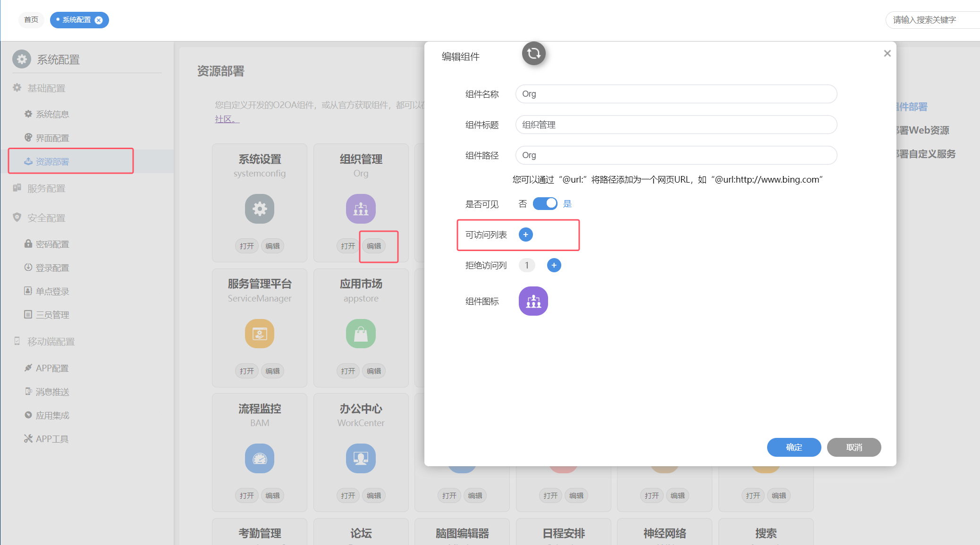Screen dimensions: 980x545
Task: Click the 系统设置 gear component icon
Action: point(259,209)
